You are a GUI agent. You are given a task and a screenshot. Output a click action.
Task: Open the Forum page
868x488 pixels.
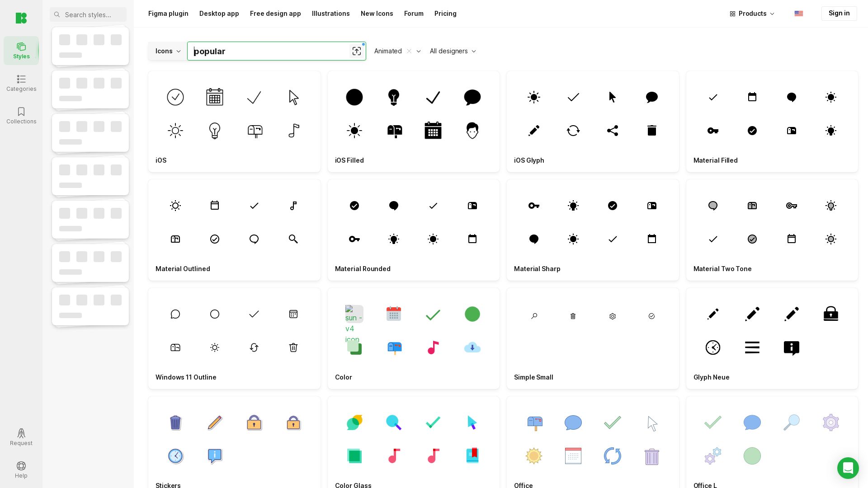point(414,14)
